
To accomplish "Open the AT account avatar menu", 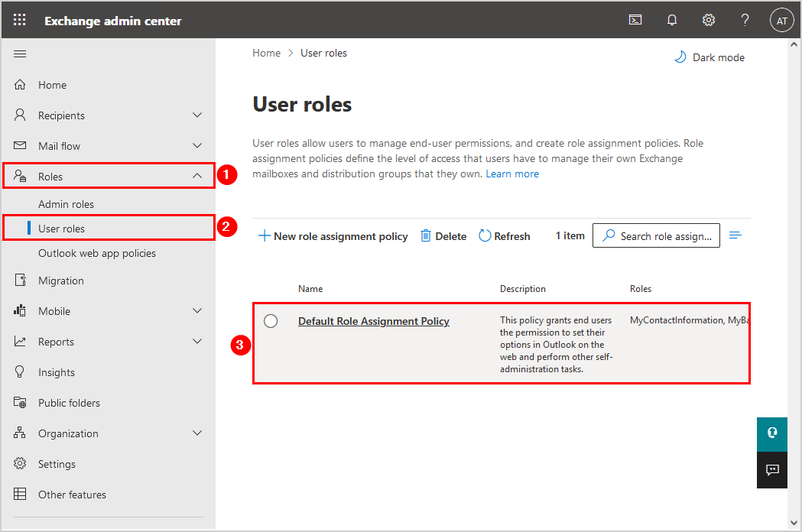I will pyautogui.click(x=781, y=21).
